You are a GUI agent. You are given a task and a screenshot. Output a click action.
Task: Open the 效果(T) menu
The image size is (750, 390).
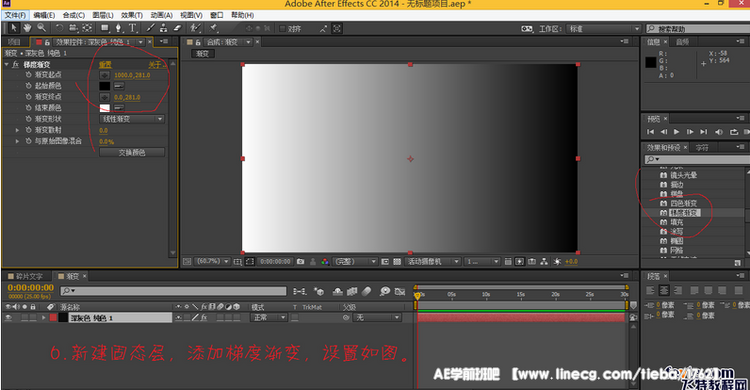(132, 15)
